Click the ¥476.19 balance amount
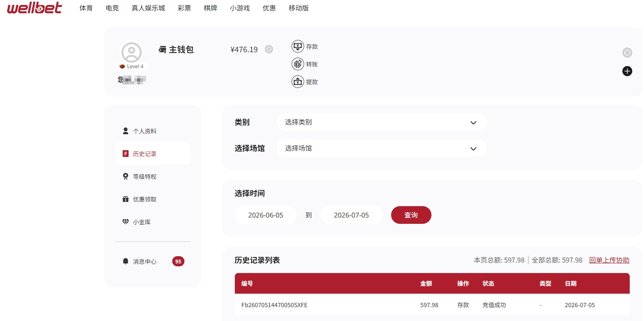 tap(244, 50)
